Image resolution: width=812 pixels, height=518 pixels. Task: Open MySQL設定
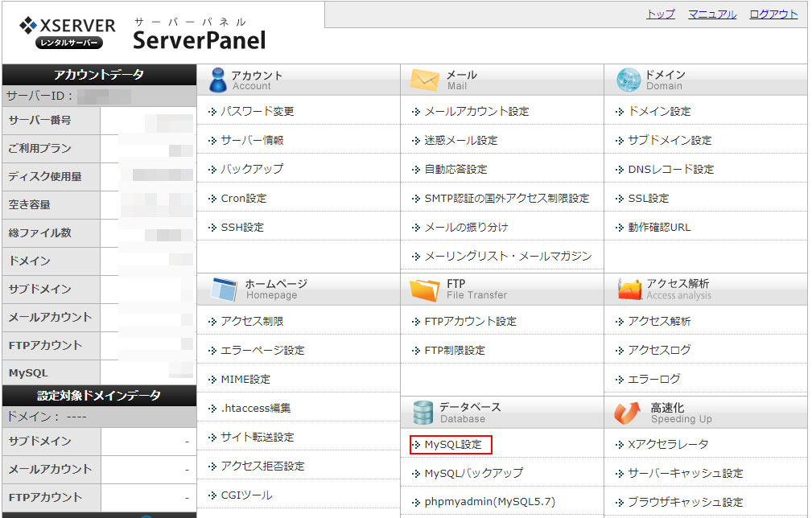(x=453, y=445)
